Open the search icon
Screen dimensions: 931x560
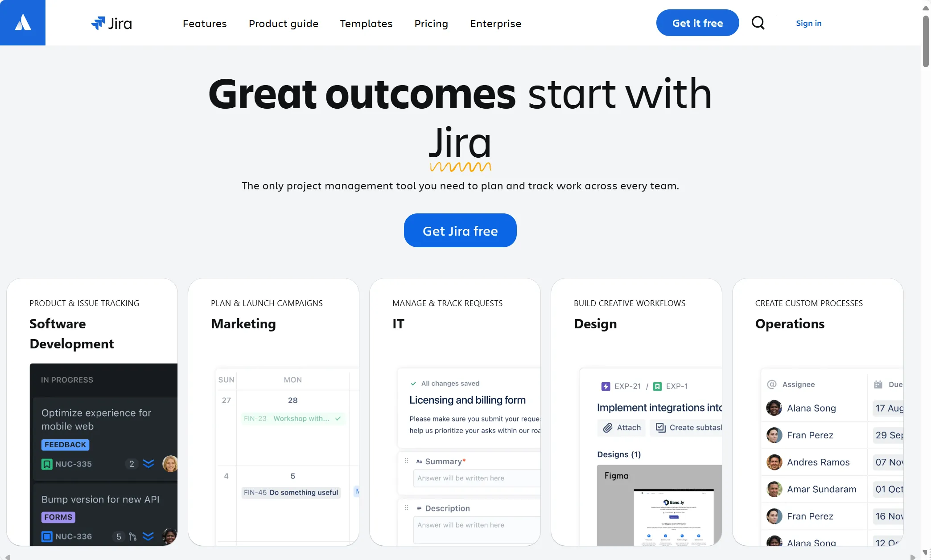point(759,22)
